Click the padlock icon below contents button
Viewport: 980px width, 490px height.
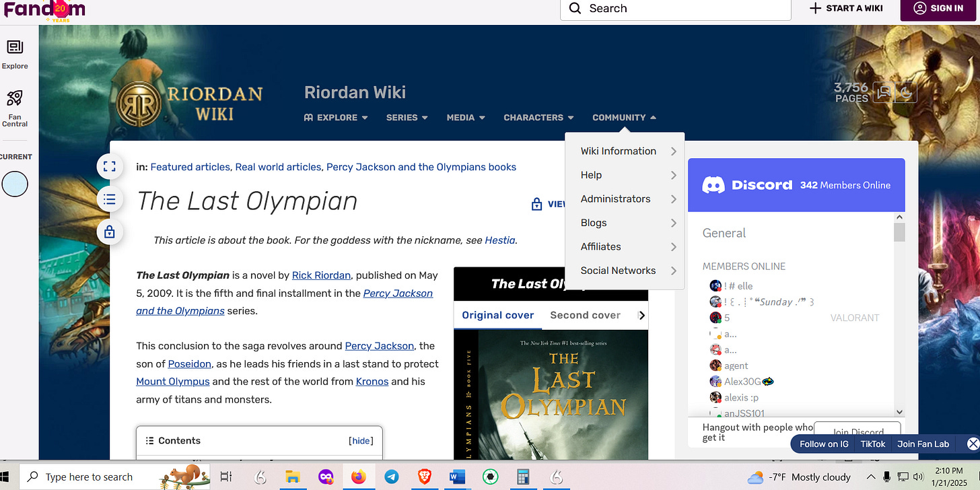110,232
